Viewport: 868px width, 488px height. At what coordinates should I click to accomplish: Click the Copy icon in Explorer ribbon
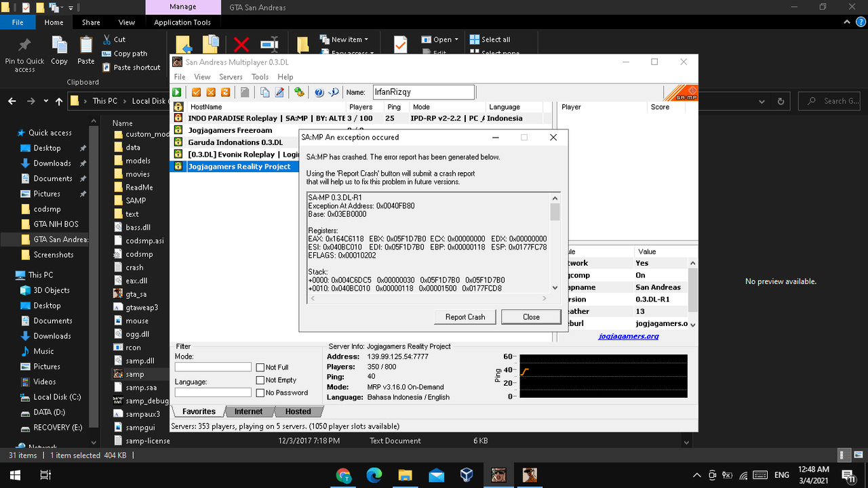point(59,52)
